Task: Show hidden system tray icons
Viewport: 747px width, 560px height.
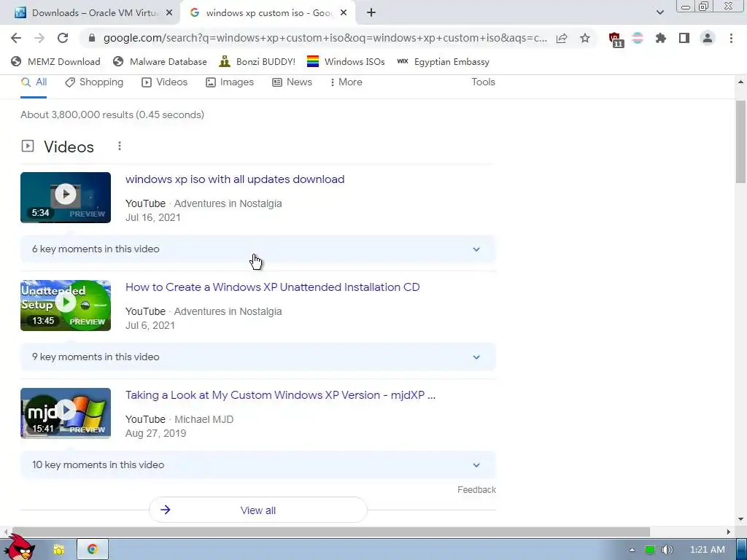Action: (632, 550)
